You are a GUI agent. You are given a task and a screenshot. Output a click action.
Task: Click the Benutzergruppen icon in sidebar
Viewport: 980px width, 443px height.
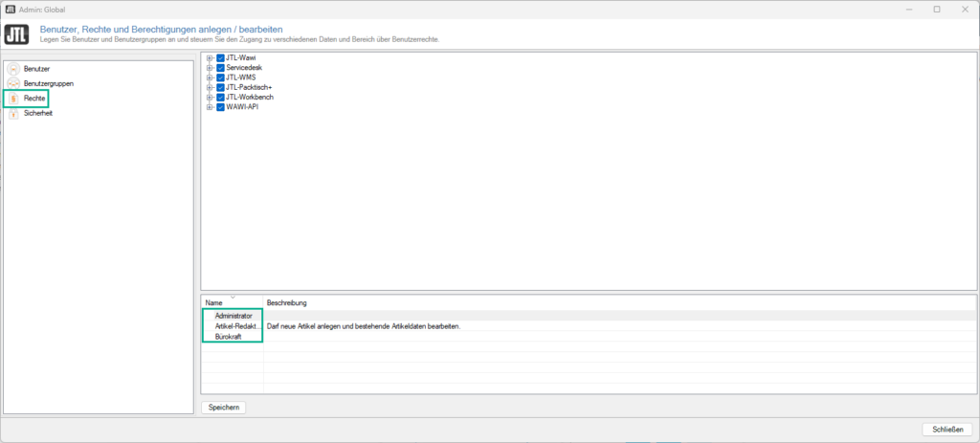(x=13, y=84)
